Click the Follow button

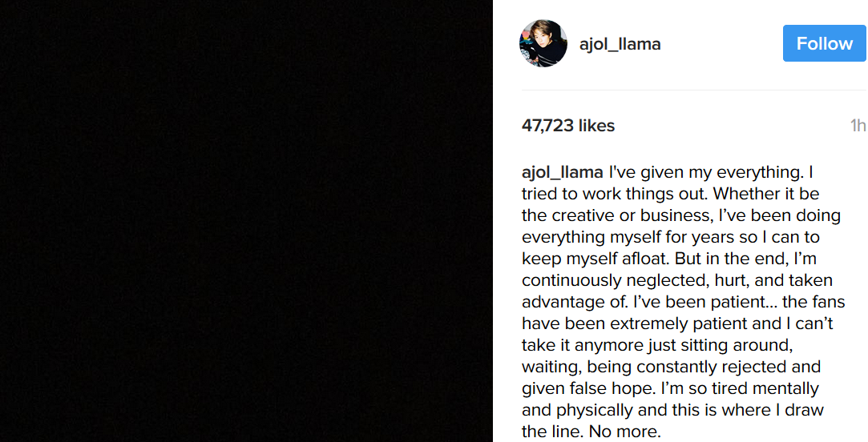tap(824, 43)
